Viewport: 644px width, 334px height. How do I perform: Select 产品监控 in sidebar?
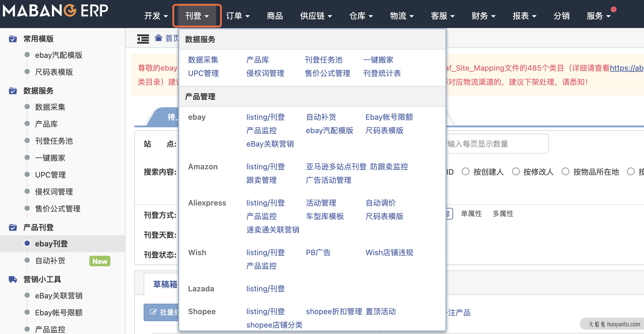(x=50, y=329)
